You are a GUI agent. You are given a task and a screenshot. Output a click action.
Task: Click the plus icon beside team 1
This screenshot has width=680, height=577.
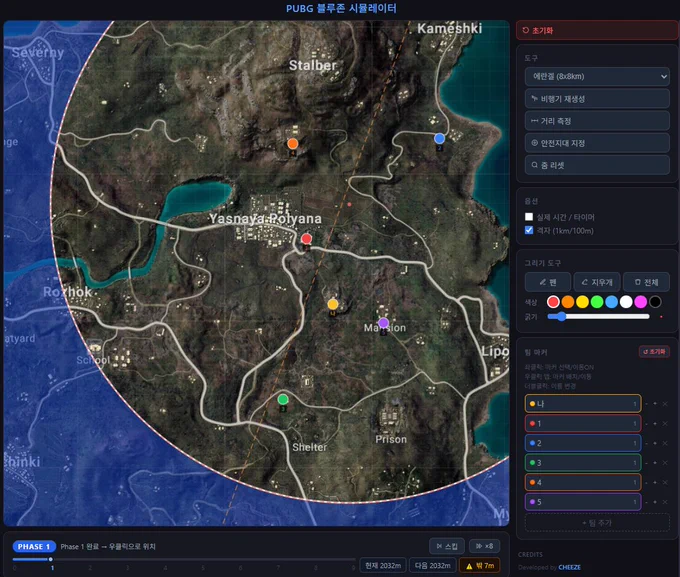(x=655, y=424)
